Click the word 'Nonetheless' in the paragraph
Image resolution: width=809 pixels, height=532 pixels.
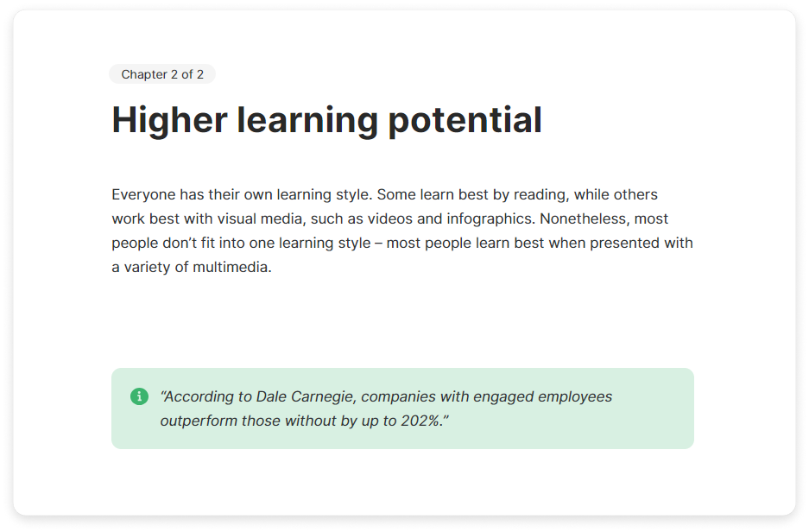coord(582,218)
